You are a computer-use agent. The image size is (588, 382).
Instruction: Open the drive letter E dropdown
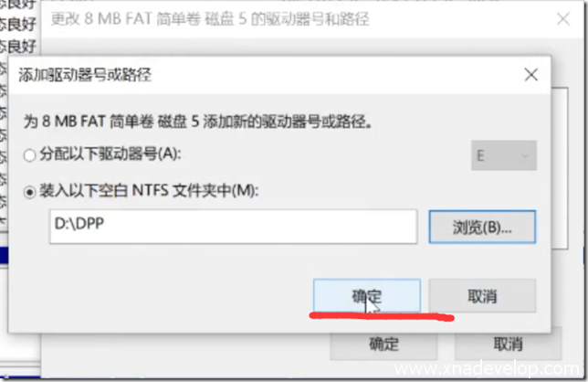[504, 155]
